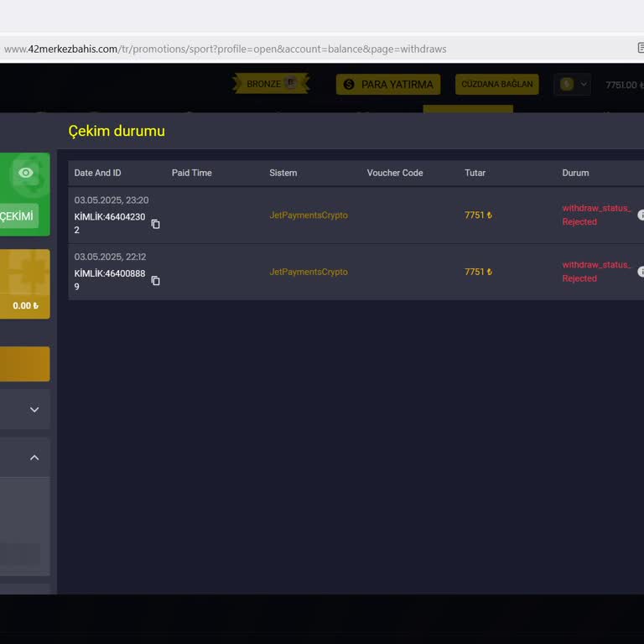Collapse the open sidebar section chevron

tap(34, 458)
